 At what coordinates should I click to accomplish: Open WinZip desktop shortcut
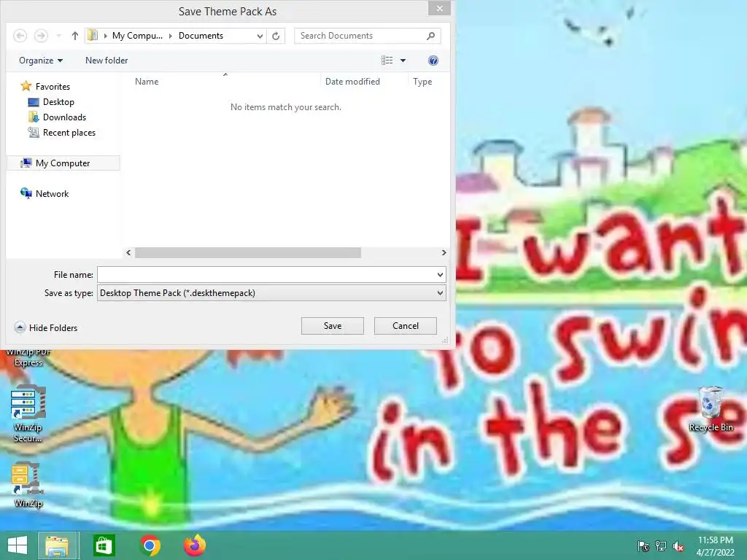point(28,485)
